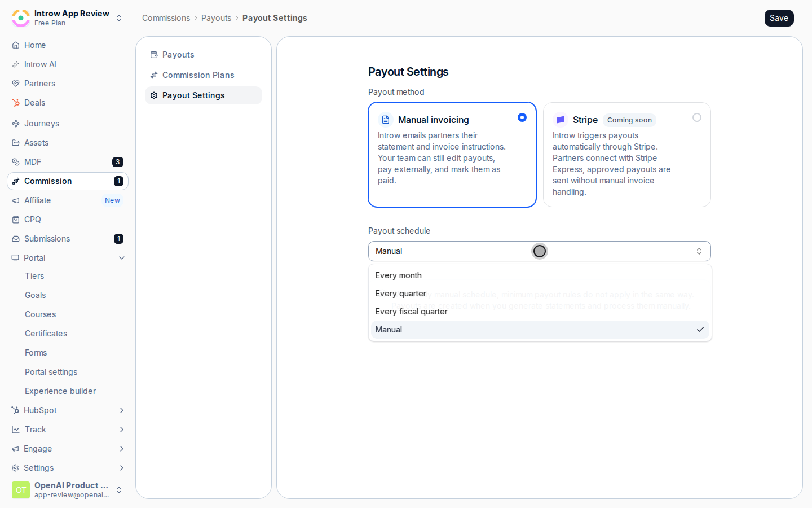Expand the Engage section chevron
Image resolution: width=812 pixels, height=508 pixels.
(122, 449)
